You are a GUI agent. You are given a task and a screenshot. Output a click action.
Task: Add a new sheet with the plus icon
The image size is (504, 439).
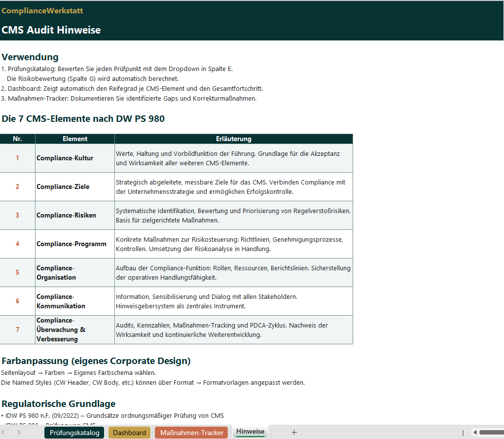pyautogui.click(x=294, y=432)
